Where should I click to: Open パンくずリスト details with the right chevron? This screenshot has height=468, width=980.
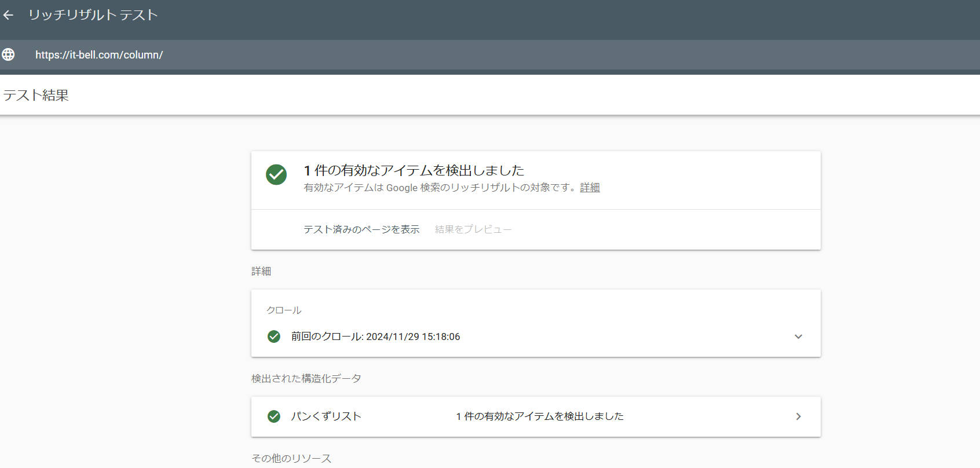[798, 416]
